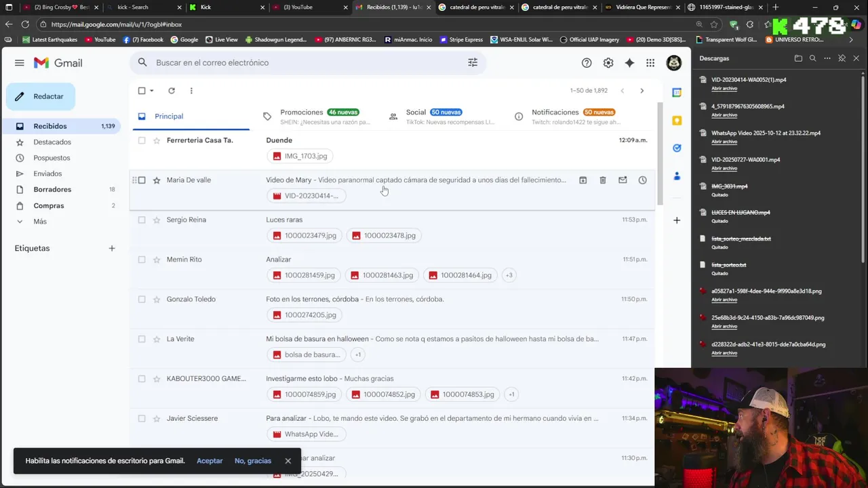Show +3 more attachments in Memin Rito email
Image resolution: width=868 pixels, height=488 pixels.
[509, 275]
